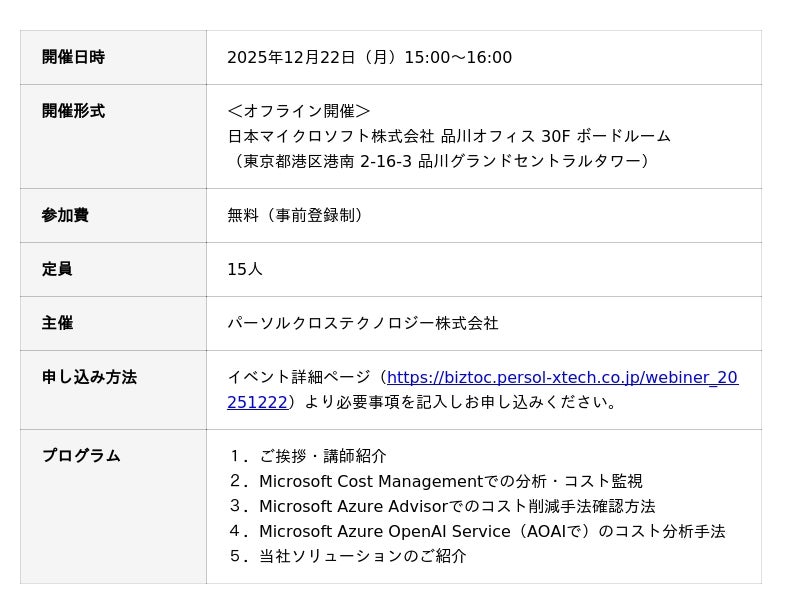Select the 開催形式 row label
Image resolution: width=800 pixels, height=614 pixels.
pos(73,112)
